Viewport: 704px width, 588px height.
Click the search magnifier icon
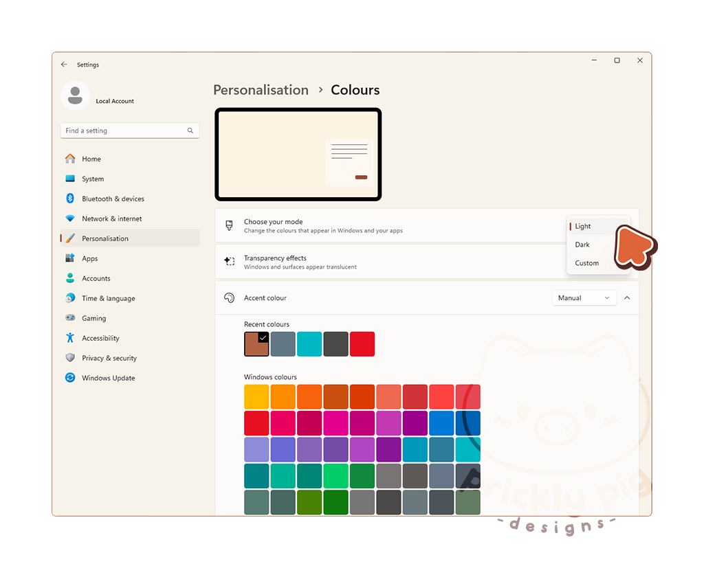(190, 131)
